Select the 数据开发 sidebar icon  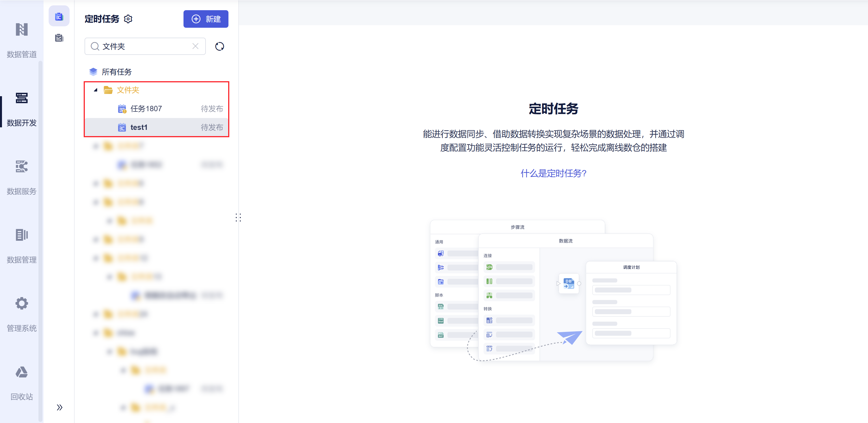[x=21, y=98]
